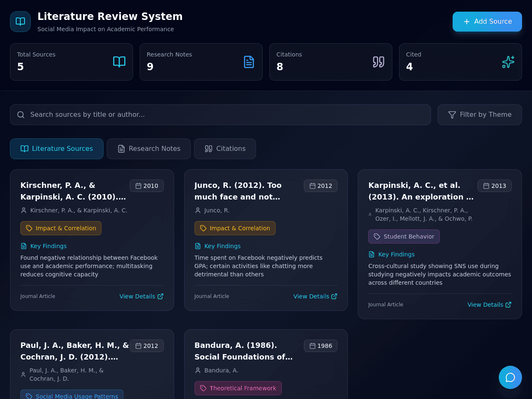Click the Bandura, A. (1986) title

[244, 351]
